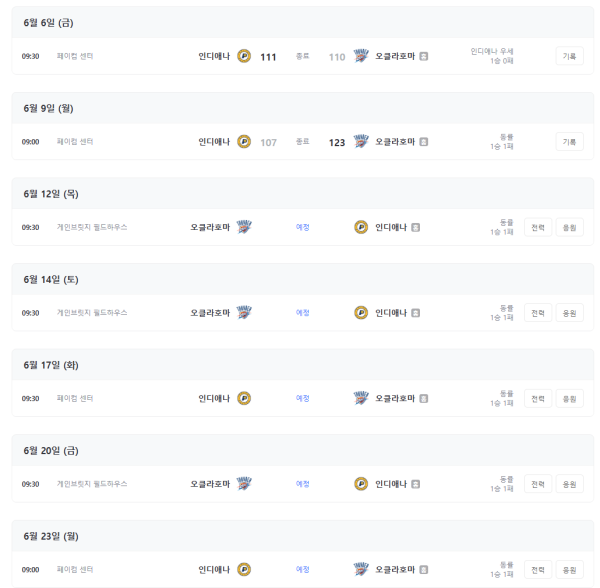Click home badge icon beside 오클라호마 on June 17
Screen dimensions: 600x588
click(x=424, y=398)
